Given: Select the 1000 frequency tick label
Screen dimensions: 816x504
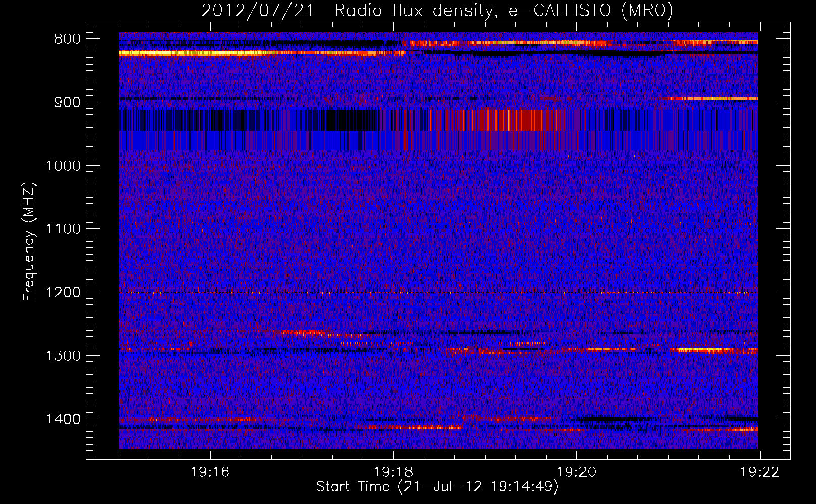Looking at the screenshot, I should (63, 166).
